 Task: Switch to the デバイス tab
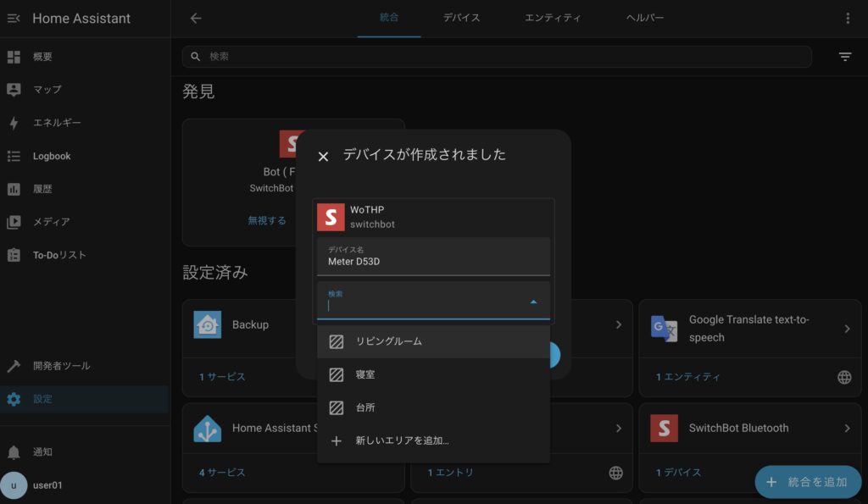coord(461,18)
